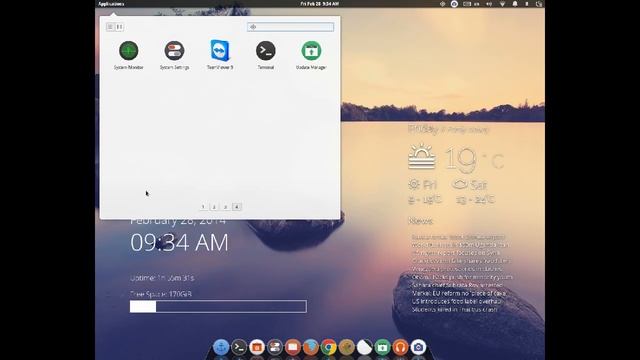Open the orange calendar app in dock
This screenshot has height=360, width=640.
pyautogui.click(x=257, y=347)
